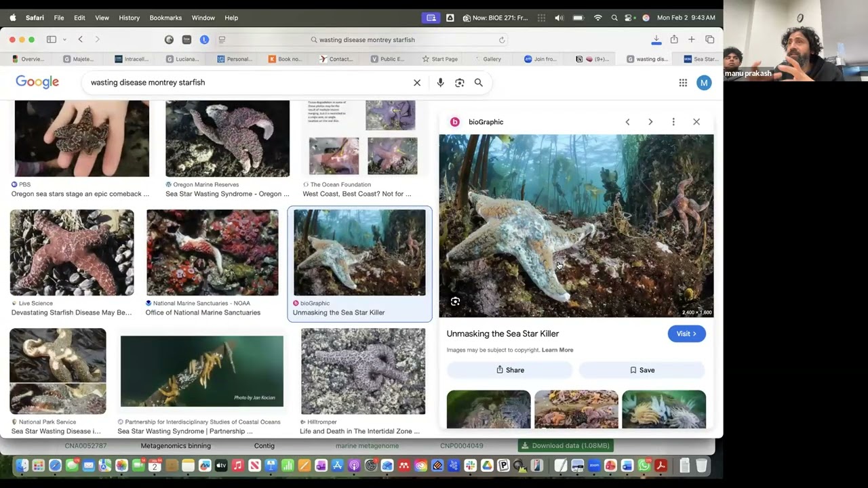868x488 pixels.
Task: Open 'Unmasking the Sea Star Killer' title link
Action: click(502, 333)
